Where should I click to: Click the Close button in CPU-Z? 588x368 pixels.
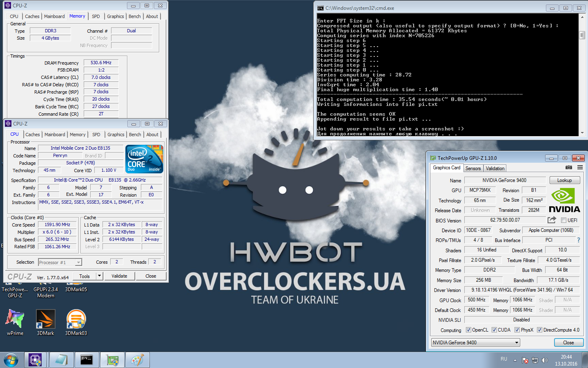[x=151, y=276]
